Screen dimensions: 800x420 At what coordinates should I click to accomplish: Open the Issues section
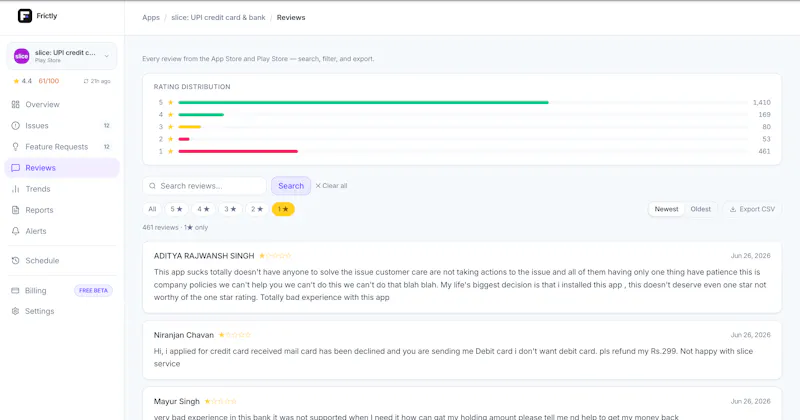[62, 126]
